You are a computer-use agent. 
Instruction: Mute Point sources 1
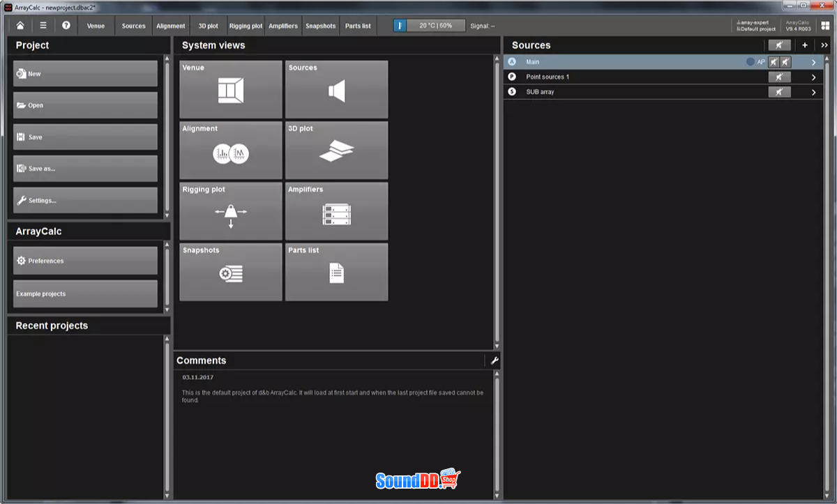click(780, 77)
